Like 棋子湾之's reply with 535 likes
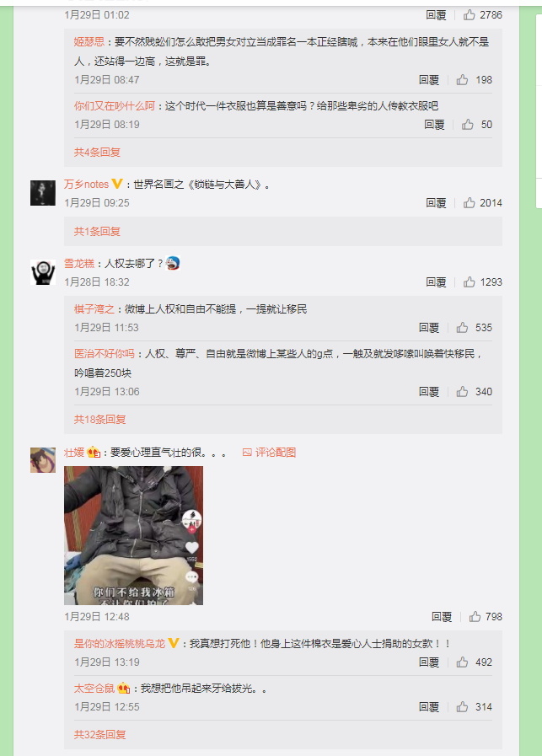Screen dimensions: 542x756 [x=463, y=327]
